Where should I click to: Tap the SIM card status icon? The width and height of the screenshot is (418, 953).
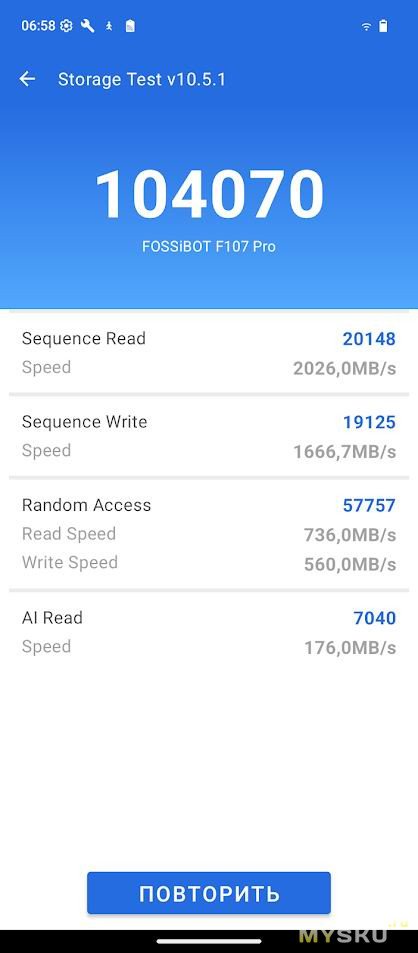click(x=130, y=26)
